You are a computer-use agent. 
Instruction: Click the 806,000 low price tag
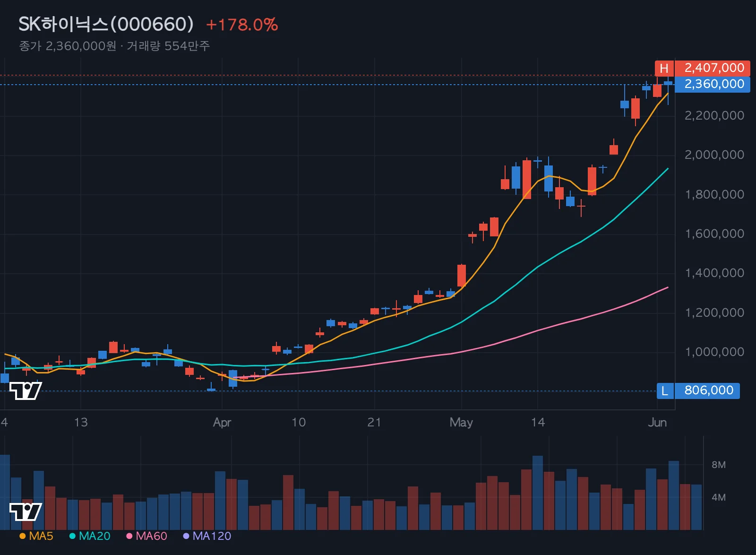707,391
